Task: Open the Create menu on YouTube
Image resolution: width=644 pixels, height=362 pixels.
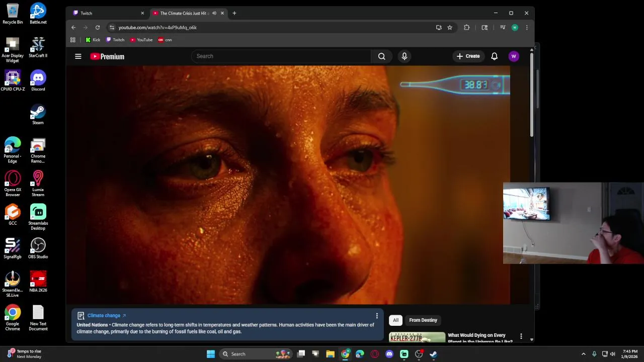Action: click(468, 56)
